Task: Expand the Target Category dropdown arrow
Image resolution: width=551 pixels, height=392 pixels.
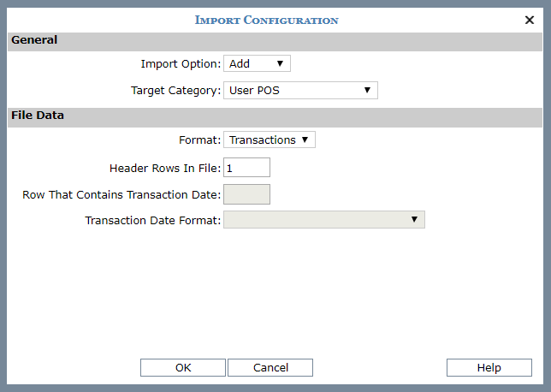Action: pos(367,90)
